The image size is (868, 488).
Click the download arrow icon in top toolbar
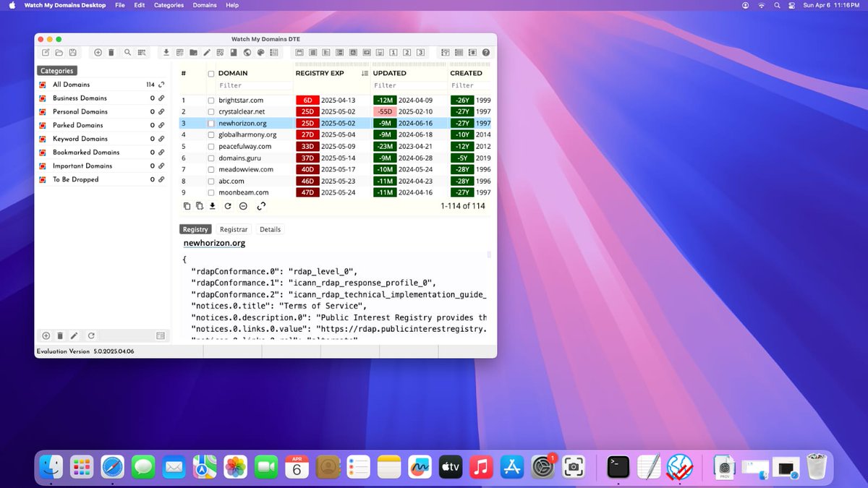click(166, 53)
